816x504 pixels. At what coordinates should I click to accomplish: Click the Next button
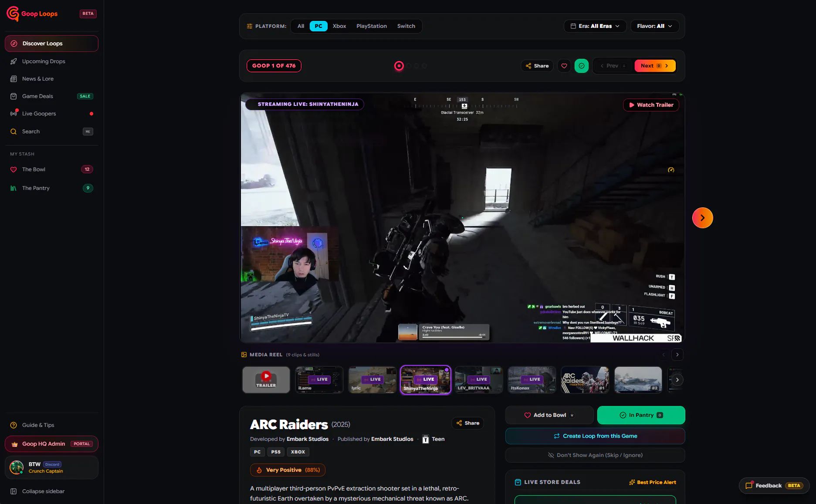click(655, 66)
